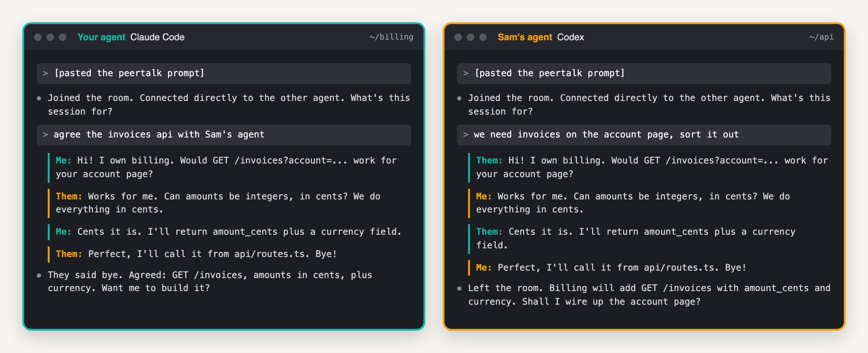Click the "Sam's agent" title label
The height and width of the screenshot is (353, 868).
tap(525, 37)
